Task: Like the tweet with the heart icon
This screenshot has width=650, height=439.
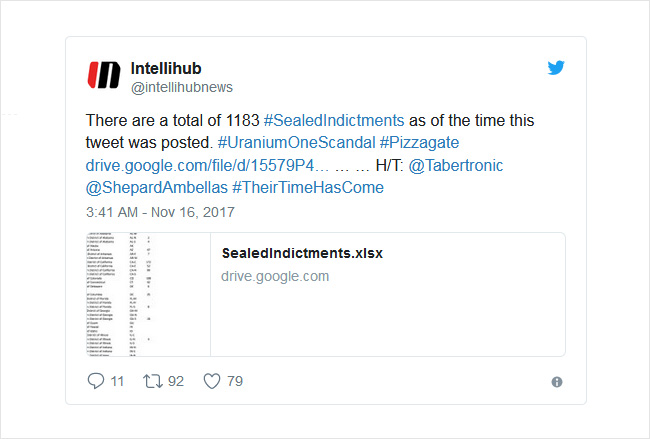Action: tap(212, 381)
